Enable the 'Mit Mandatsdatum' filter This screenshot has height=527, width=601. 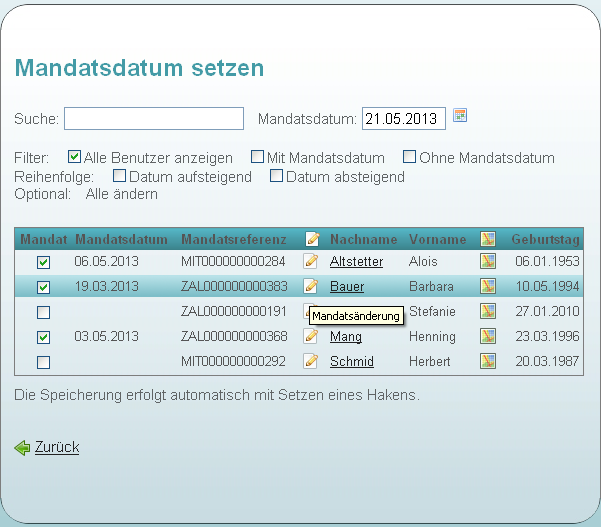click(258, 157)
